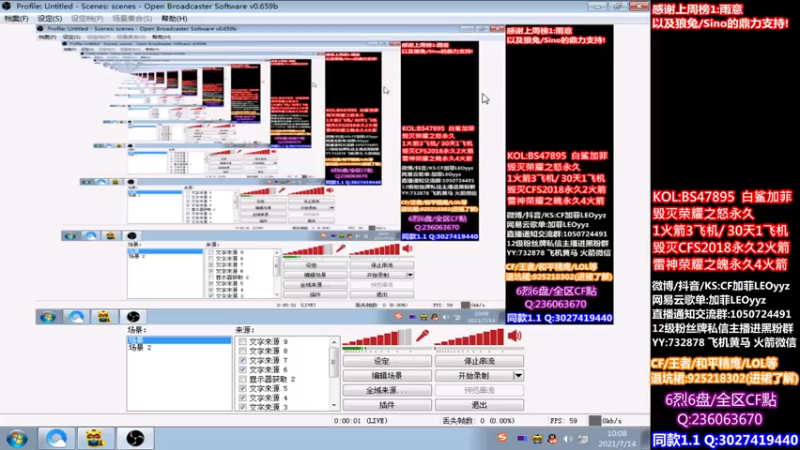Viewport: 800px width, 450px height.
Task: Toggle 文字来源 9 checkbox in outermost sources list
Action: click(x=242, y=342)
